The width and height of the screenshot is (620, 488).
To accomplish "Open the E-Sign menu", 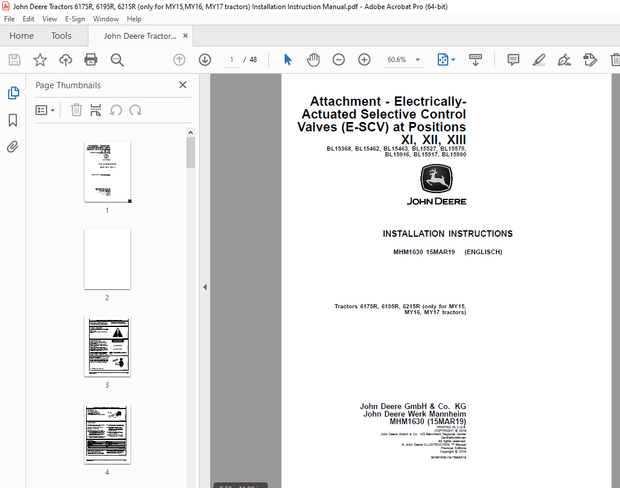I will [75, 19].
